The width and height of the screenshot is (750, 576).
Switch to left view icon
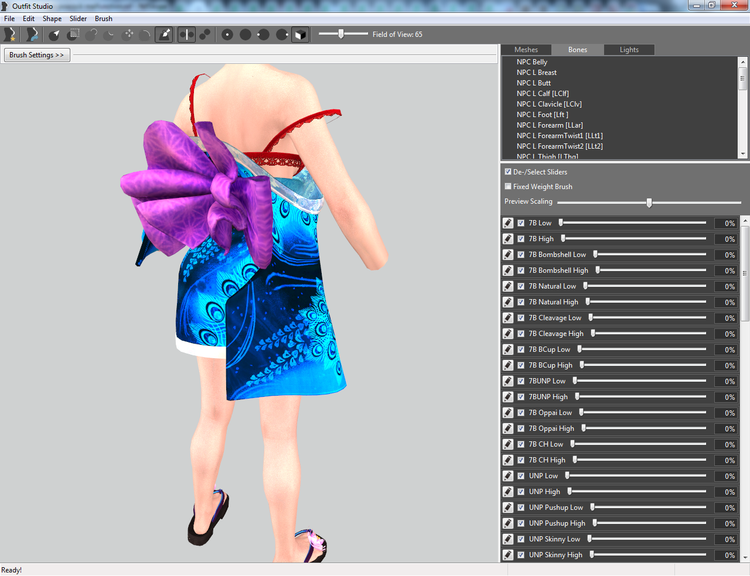tap(264, 34)
